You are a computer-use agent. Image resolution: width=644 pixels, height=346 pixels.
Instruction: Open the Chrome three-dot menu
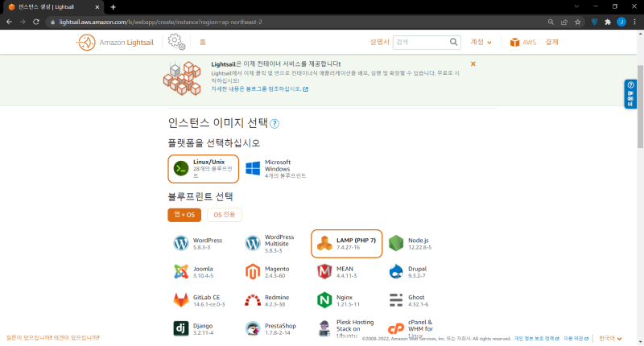[635, 23]
